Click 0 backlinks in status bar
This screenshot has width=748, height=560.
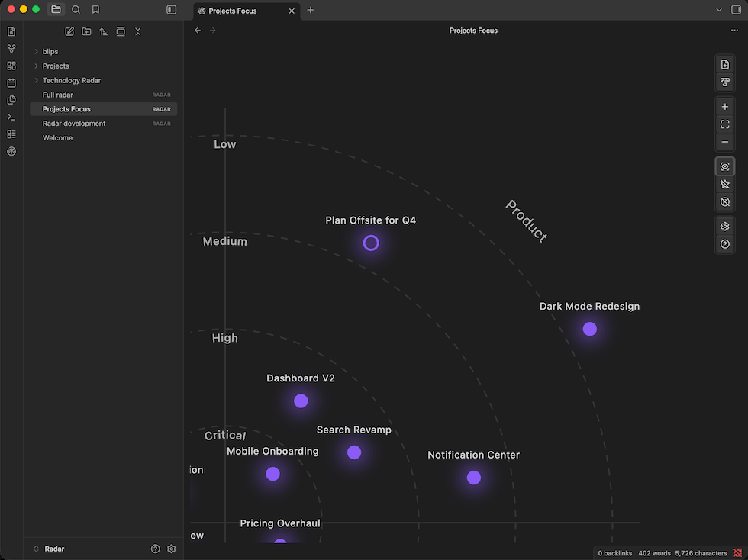tap(615, 553)
